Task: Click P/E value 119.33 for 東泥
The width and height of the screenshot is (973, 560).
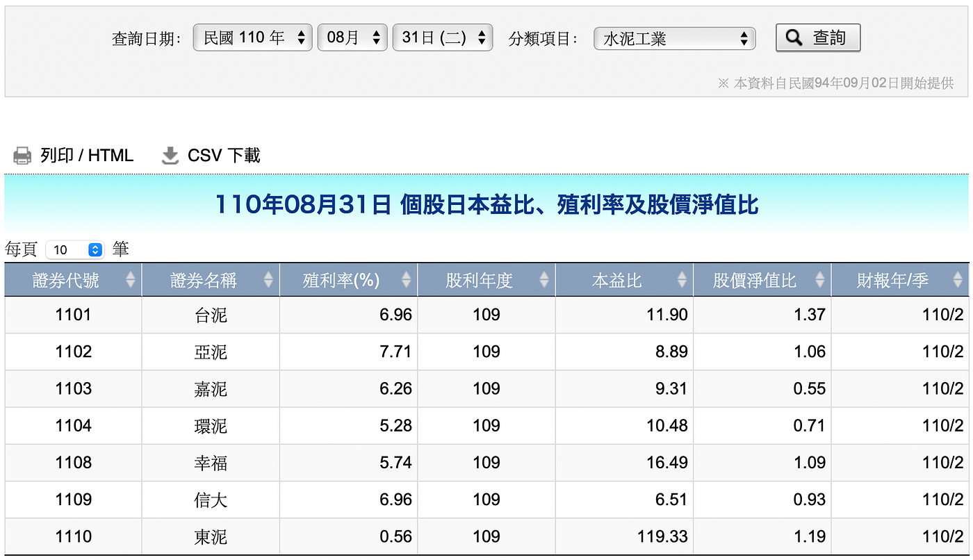Action: (663, 536)
